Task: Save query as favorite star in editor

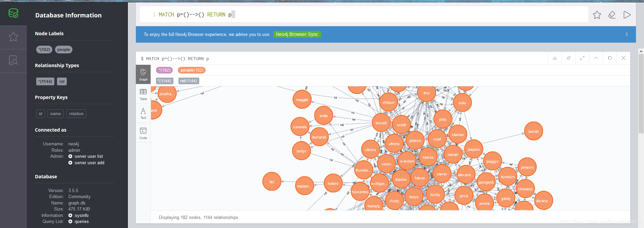Action: click(597, 15)
